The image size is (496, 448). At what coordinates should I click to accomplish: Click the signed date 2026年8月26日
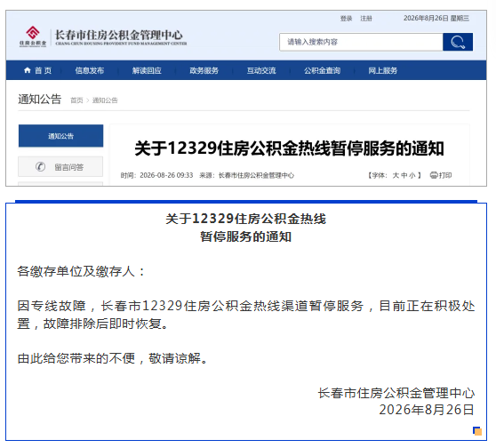(x=427, y=410)
